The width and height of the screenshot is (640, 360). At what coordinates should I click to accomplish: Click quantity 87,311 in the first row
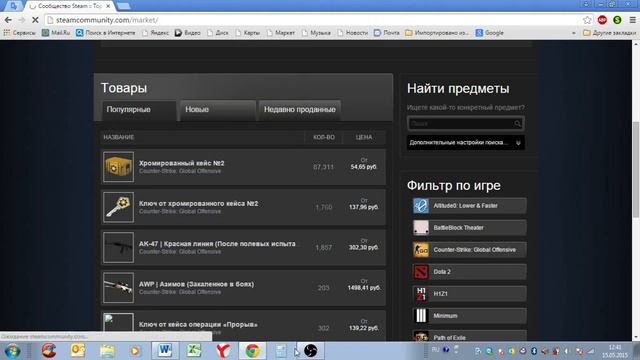[x=323, y=167]
